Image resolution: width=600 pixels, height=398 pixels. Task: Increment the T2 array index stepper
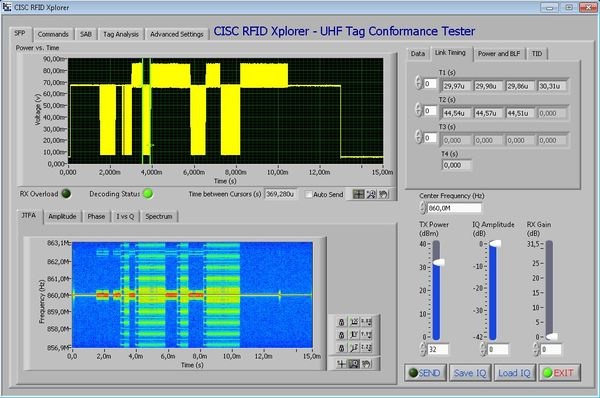pos(419,106)
